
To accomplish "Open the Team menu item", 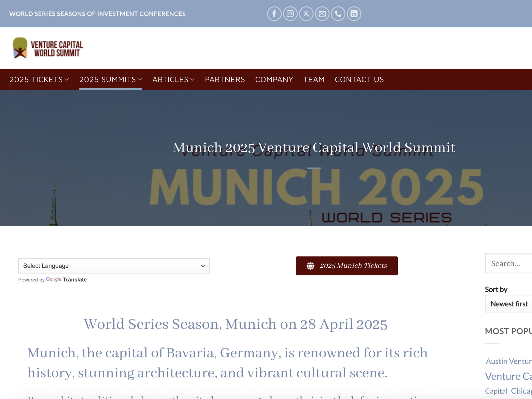I will coord(314,80).
